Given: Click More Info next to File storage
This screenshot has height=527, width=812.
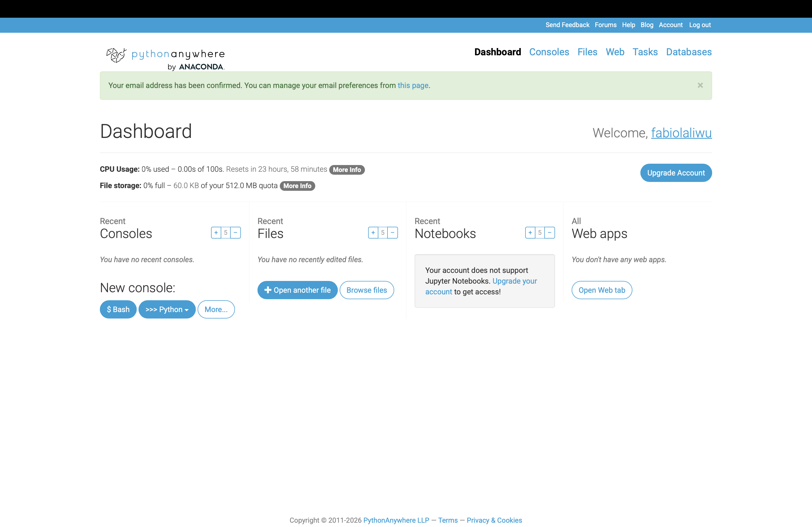Looking at the screenshot, I should tap(297, 186).
